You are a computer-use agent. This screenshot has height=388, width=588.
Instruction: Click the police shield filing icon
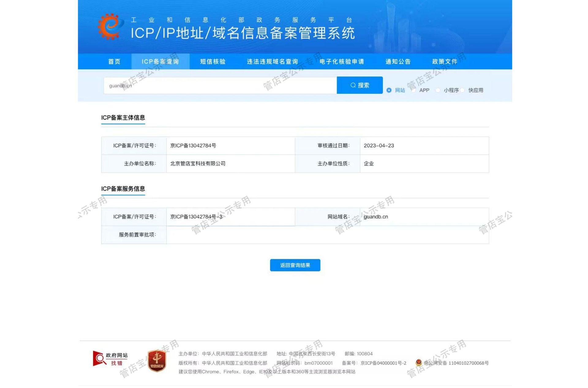click(419, 363)
